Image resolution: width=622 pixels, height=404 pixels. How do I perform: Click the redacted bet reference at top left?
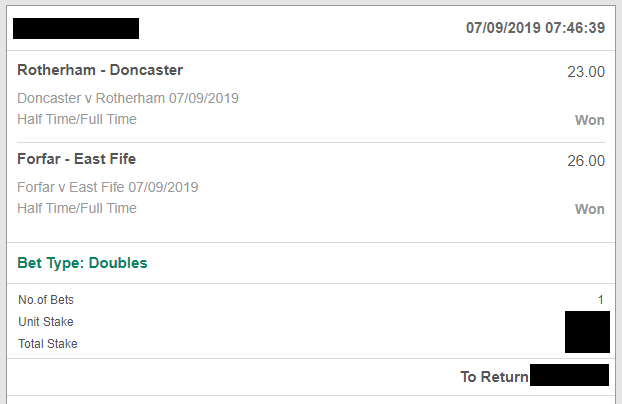click(x=76, y=28)
